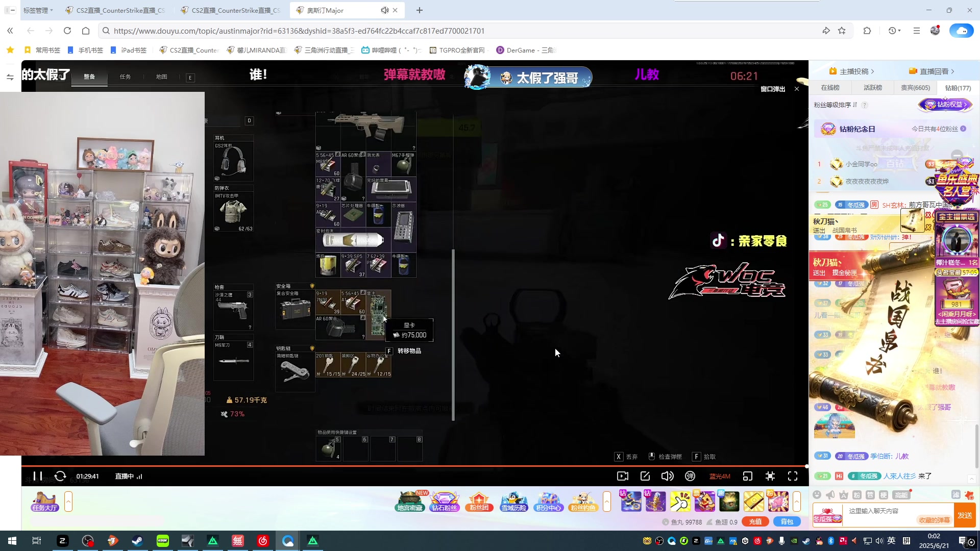Screen dimensions: 980x551
Task: Enter fullscreen video mode
Action: pos(793,476)
